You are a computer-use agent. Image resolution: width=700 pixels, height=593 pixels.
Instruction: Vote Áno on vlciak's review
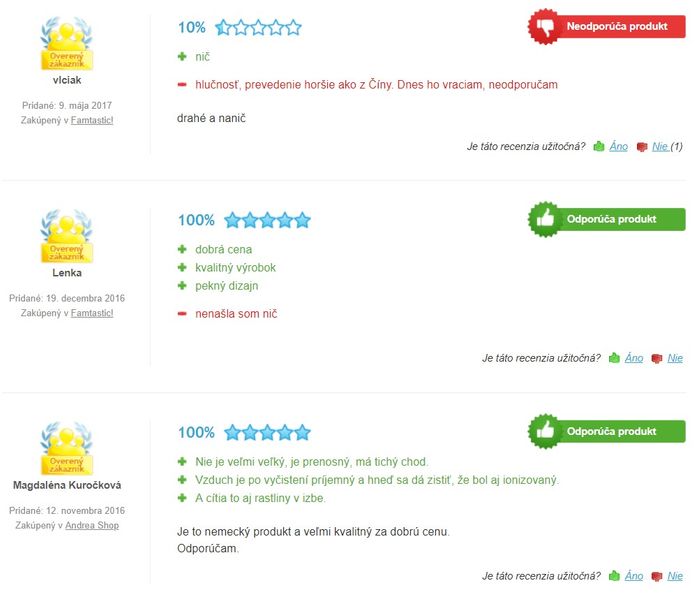pyautogui.click(x=619, y=146)
